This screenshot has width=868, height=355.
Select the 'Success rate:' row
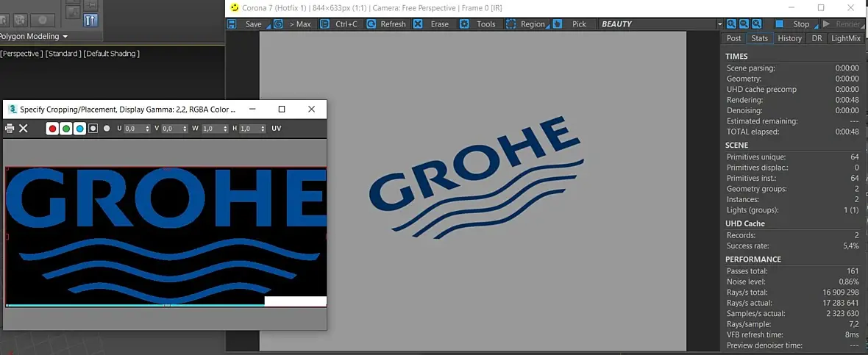tap(793, 245)
